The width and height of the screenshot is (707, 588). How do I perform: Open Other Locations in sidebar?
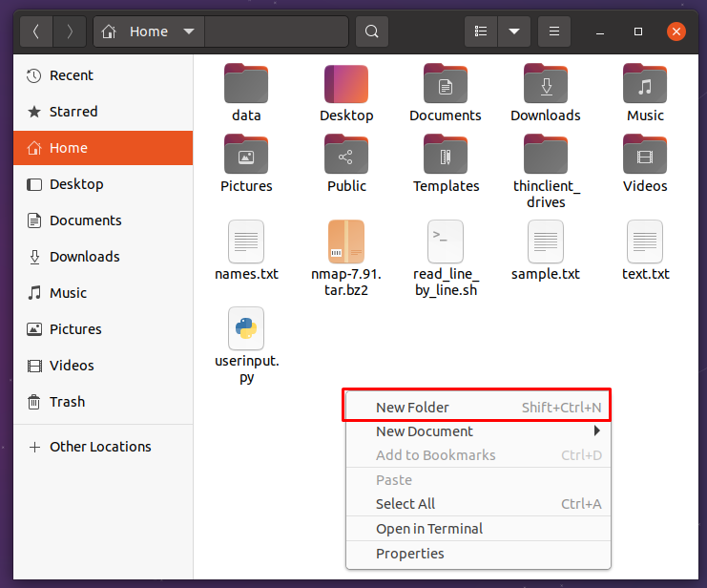point(103,447)
